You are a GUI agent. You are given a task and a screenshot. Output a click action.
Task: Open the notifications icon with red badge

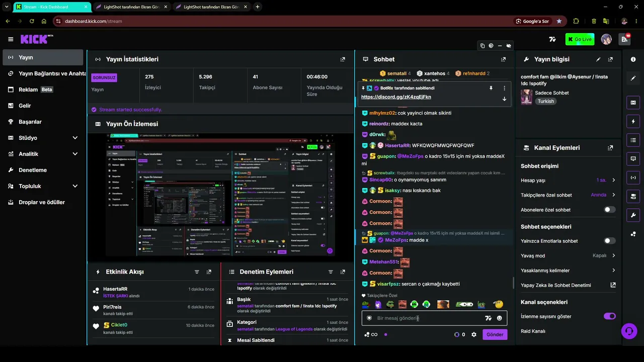tap(625, 39)
